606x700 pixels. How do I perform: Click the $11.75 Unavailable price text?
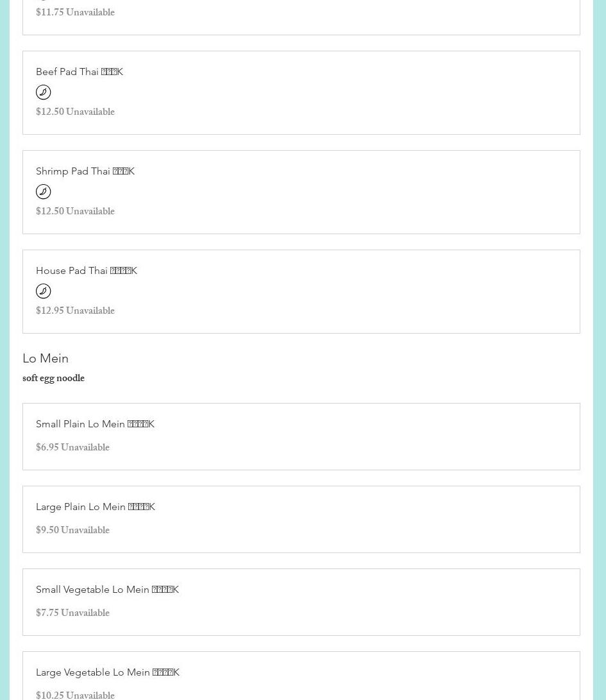(x=76, y=12)
